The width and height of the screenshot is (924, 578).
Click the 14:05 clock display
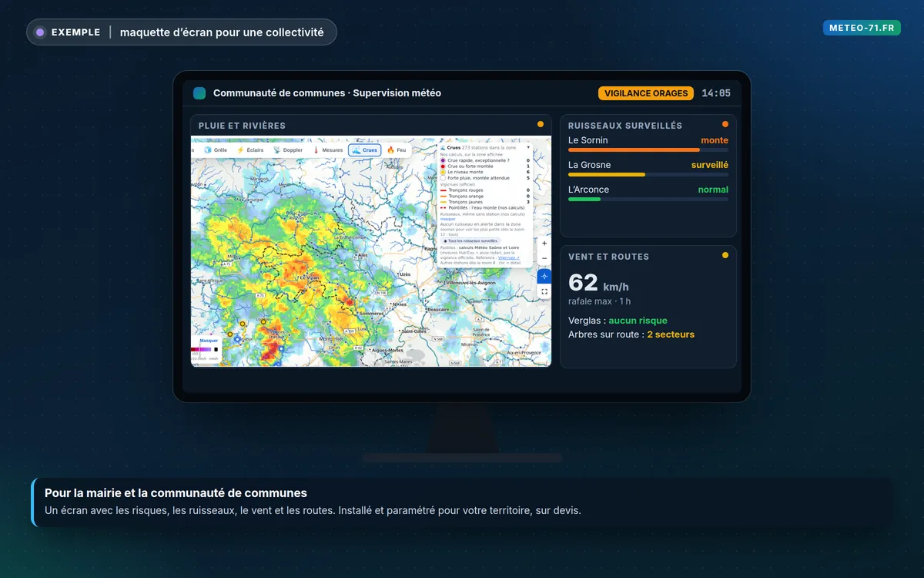pyautogui.click(x=716, y=93)
